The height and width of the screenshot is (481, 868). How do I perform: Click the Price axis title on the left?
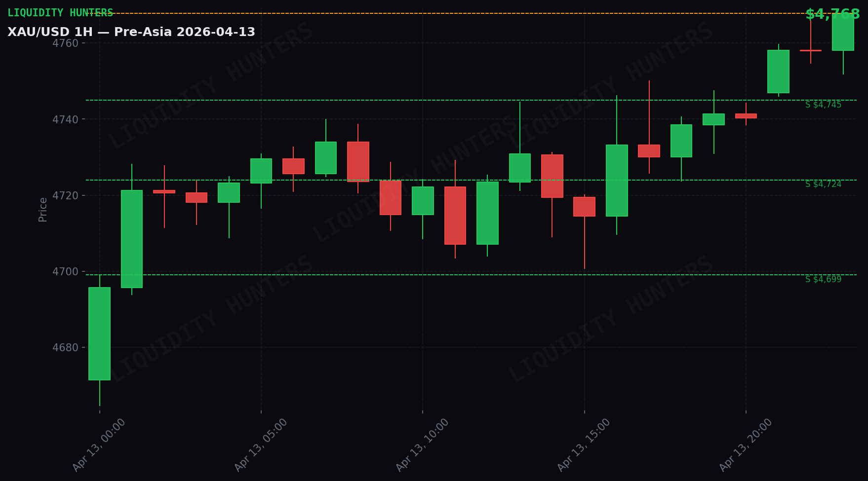tap(43, 210)
